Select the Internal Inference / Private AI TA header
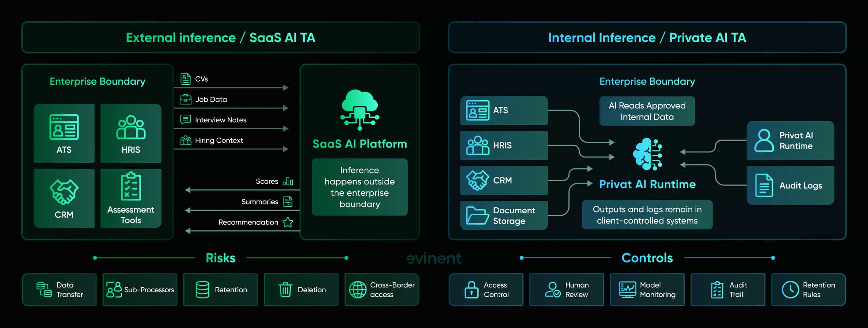 coord(647,37)
